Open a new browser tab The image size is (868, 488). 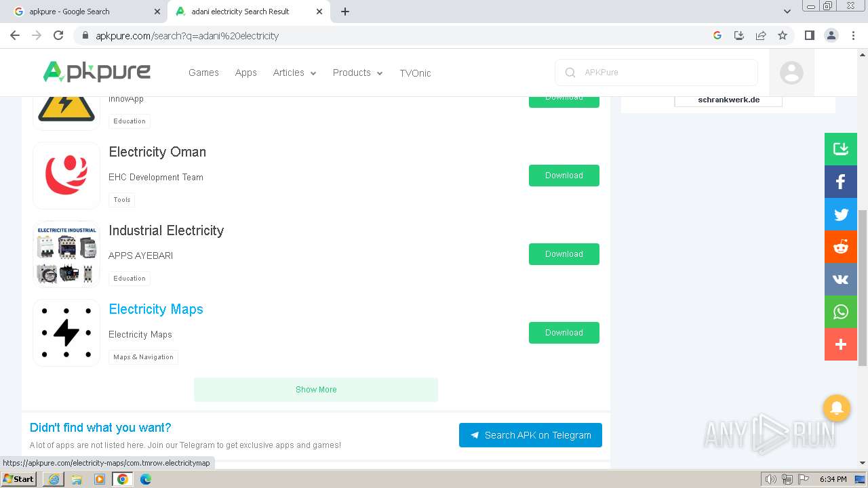pyautogui.click(x=345, y=12)
